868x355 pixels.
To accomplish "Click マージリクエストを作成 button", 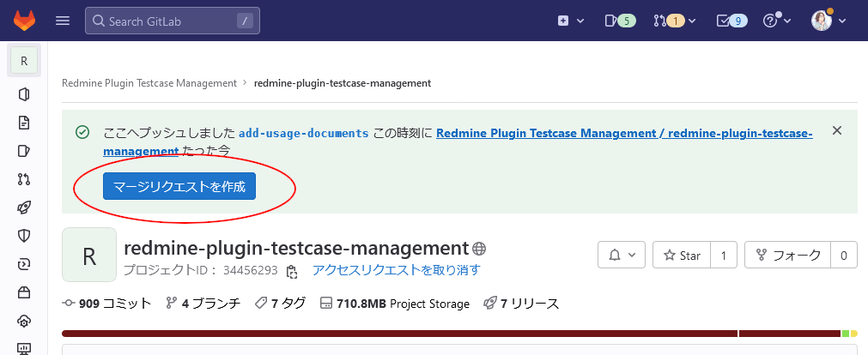I will coord(179,186).
